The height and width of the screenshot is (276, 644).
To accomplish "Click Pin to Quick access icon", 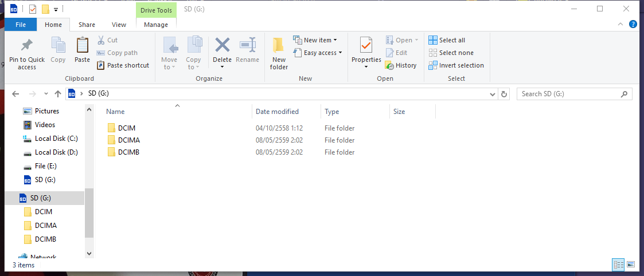I will point(27,45).
